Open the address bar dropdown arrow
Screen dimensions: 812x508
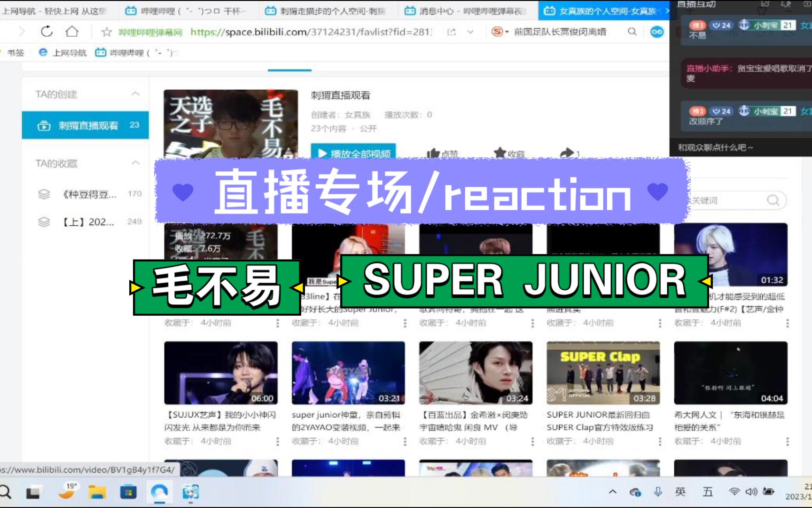coord(470,32)
